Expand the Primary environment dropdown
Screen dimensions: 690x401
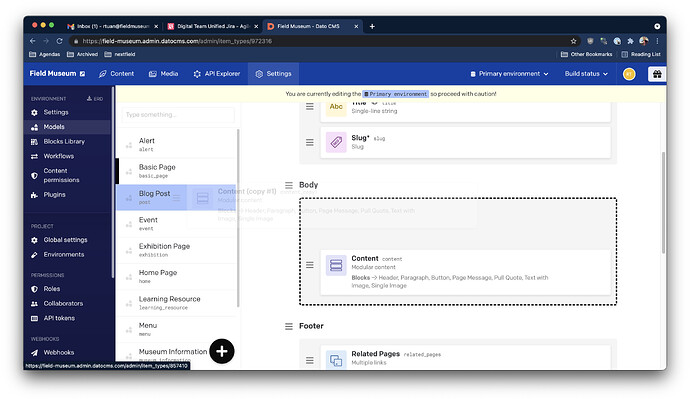[x=509, y=74]
